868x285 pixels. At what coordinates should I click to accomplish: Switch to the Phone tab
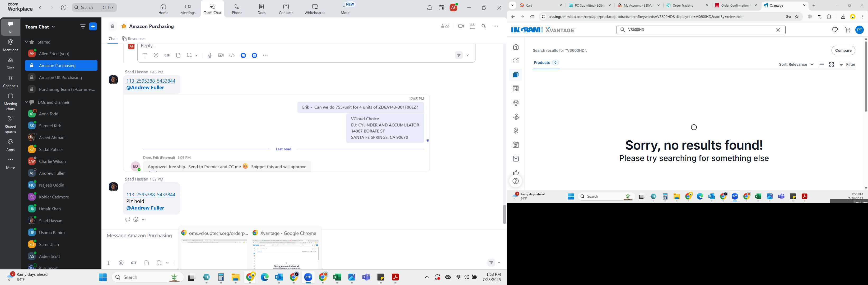click(x=237, y=9)
